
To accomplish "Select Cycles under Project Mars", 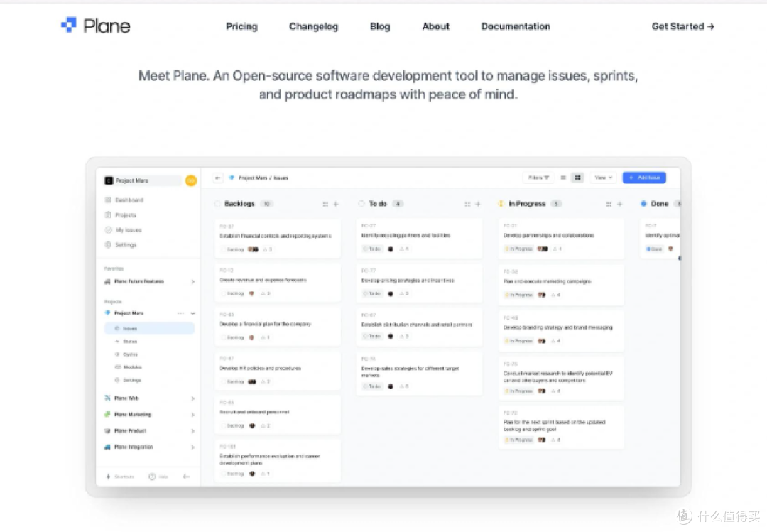I will [126, 354].
